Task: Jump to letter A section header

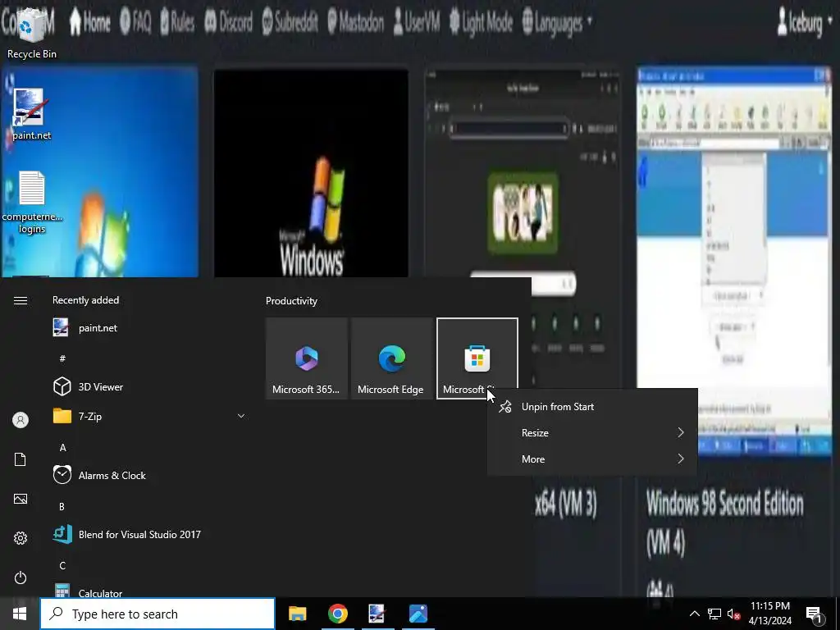Action: [x=62, y=447]
